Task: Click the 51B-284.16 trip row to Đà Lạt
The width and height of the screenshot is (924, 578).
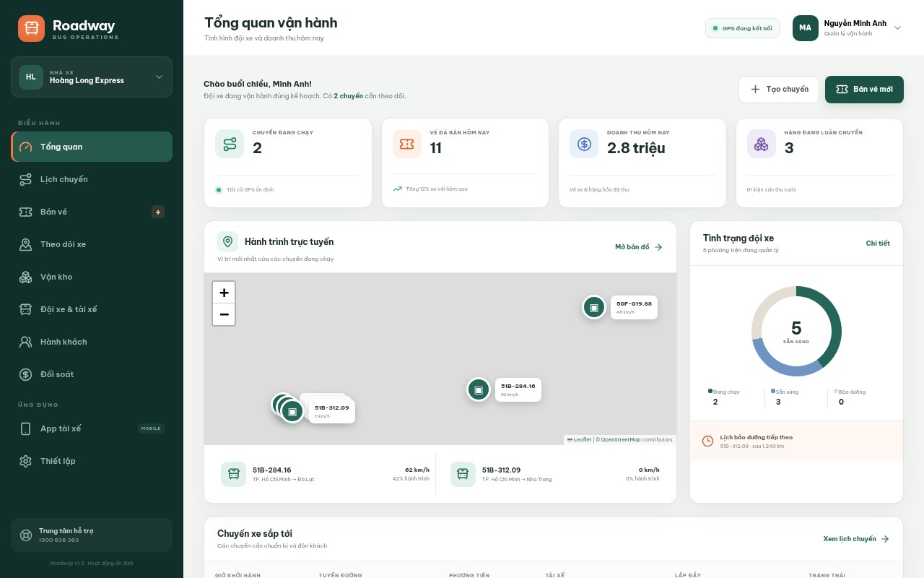Action: tap(326, 474)
